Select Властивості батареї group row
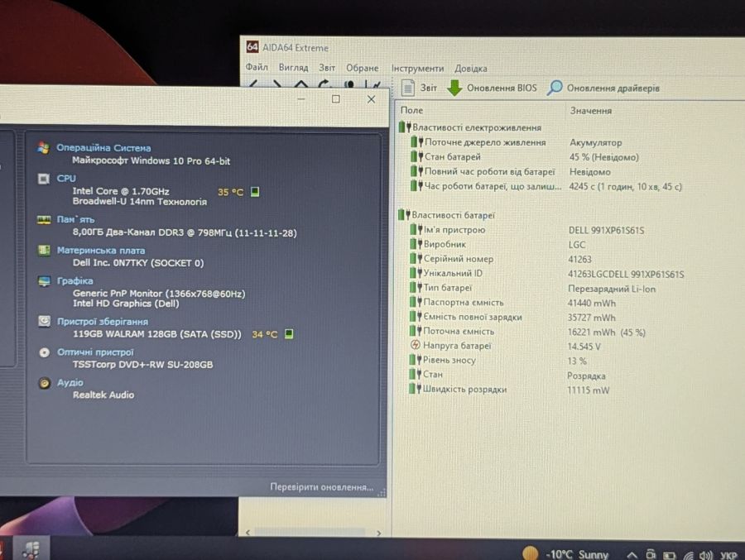745x560 pixels. tap(447, 215)
